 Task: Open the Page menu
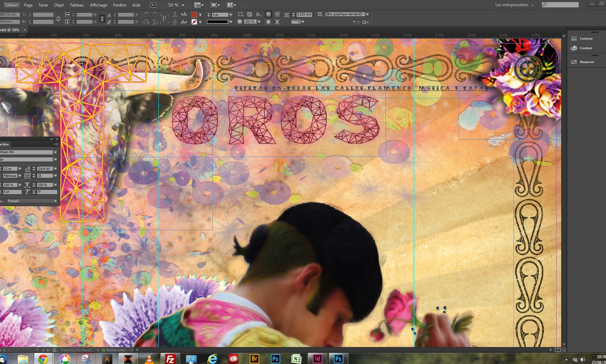[x=28, y=5]
